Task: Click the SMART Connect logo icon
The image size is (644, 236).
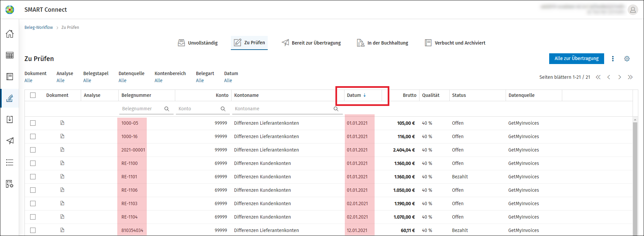Action: click(x=10, y=10)
